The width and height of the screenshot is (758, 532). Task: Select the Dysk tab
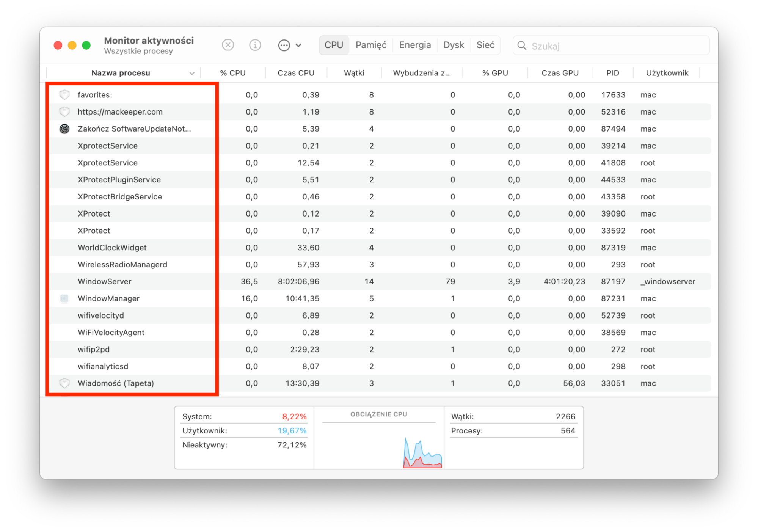tap(454, 45)
